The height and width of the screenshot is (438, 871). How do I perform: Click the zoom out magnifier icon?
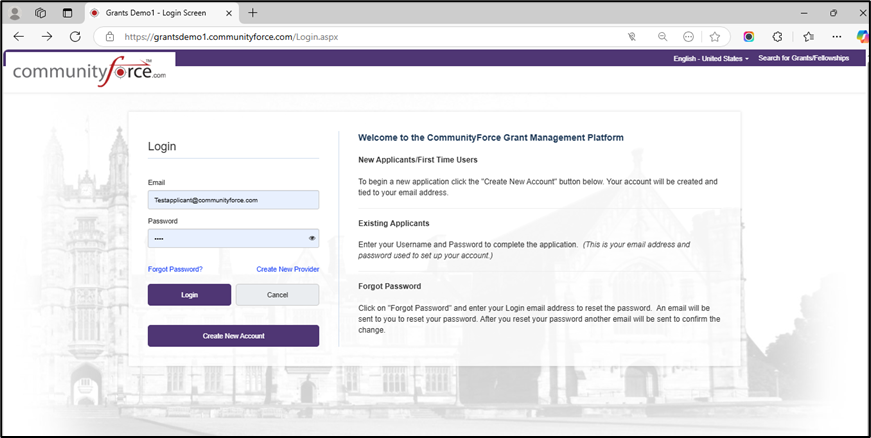[x=662, y=37]
